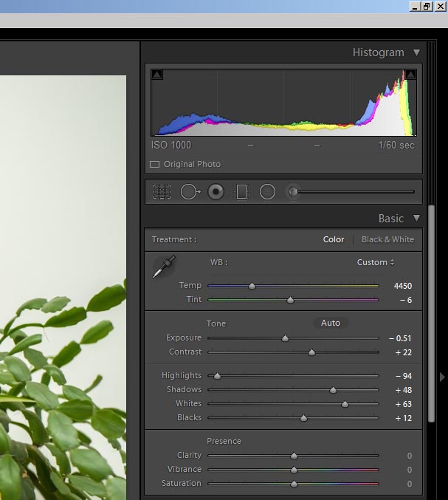Pick the White Balance Selector eyedropper
The image size is (448, 500).
point(164,267)
